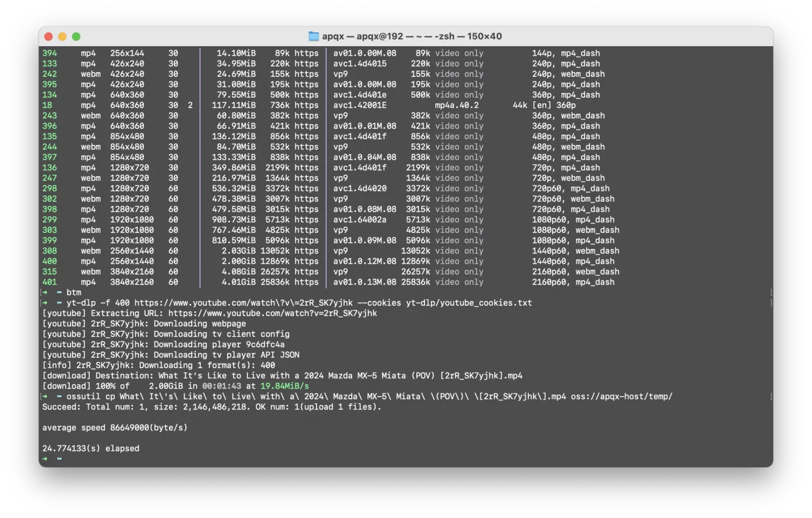The image size is (812, 518).
Task: Click the window title text apqx@192
Action: (x=379, y=36)
